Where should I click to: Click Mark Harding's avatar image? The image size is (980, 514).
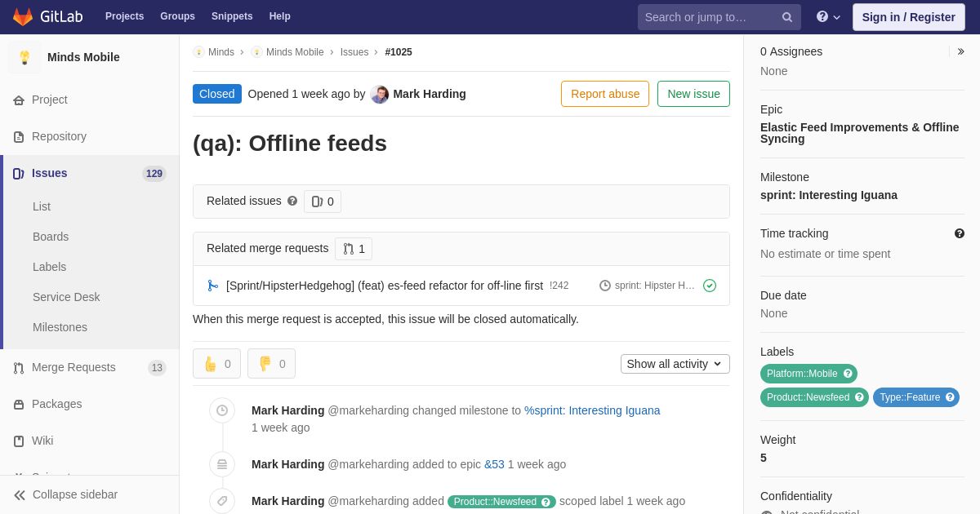[380, 94]
